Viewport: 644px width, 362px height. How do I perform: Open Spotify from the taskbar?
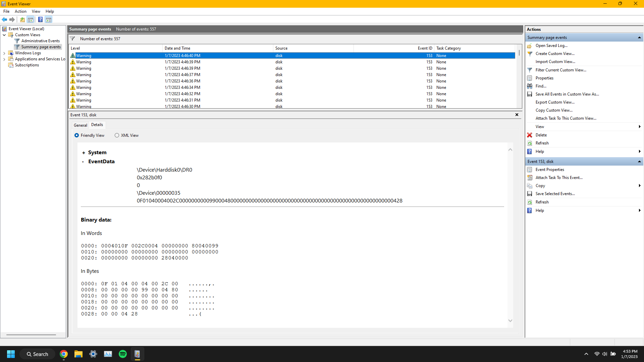pos(123,354)
